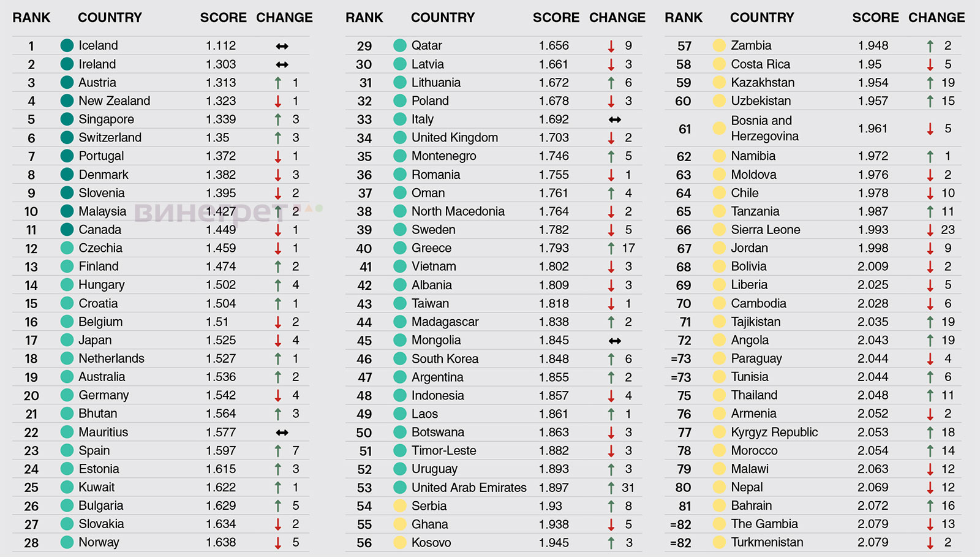Click the country name "Thailand"
Screen dimensions: 980x560
755,396
